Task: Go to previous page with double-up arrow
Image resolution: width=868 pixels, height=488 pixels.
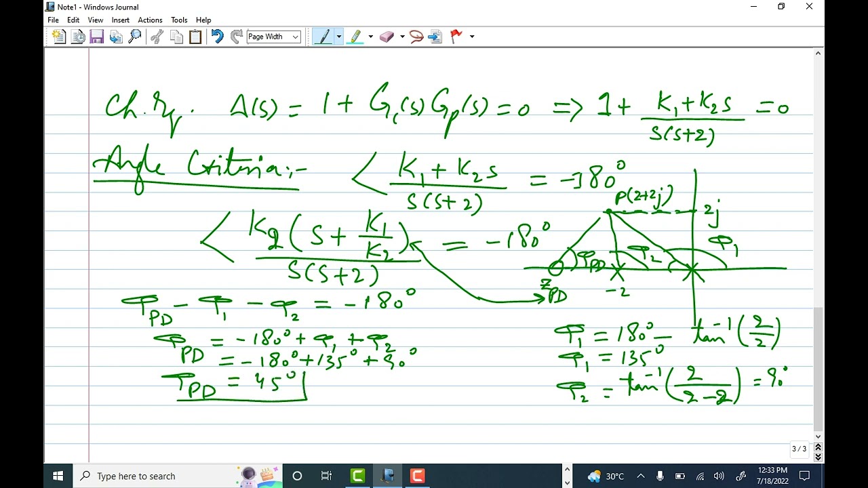Action: [x=818, y=447]
